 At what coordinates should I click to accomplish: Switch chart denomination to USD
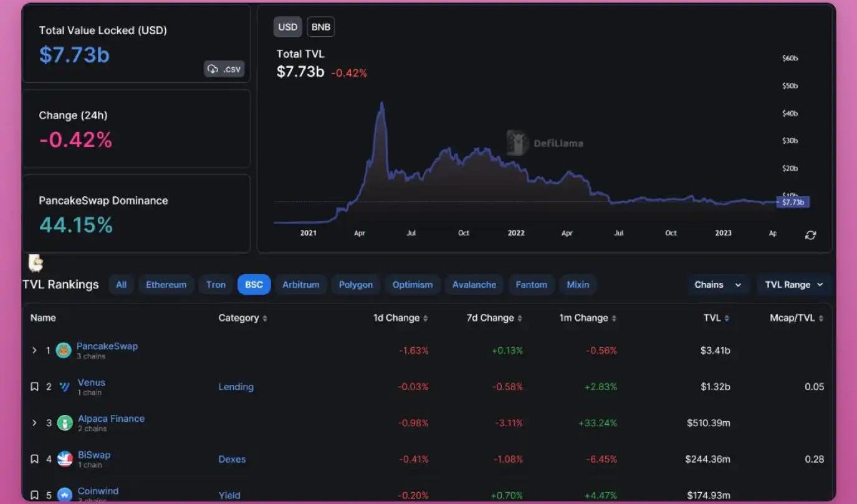(x=287, y=27)
